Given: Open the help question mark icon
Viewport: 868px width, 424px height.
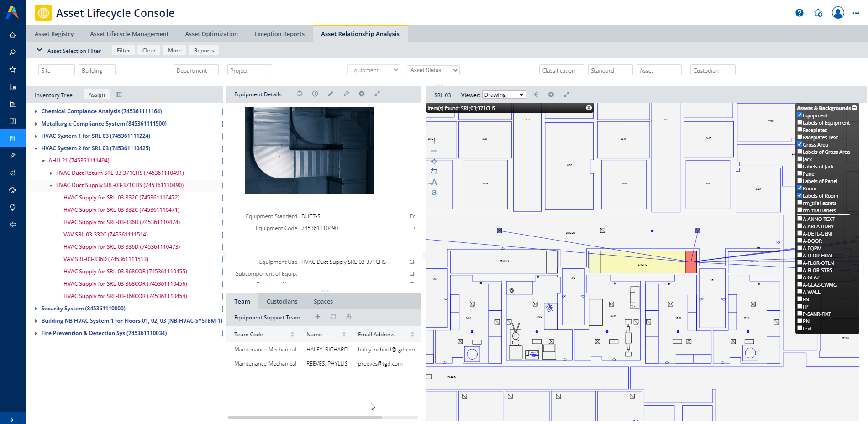Looking at the screenshot, I should click(799, 13).
